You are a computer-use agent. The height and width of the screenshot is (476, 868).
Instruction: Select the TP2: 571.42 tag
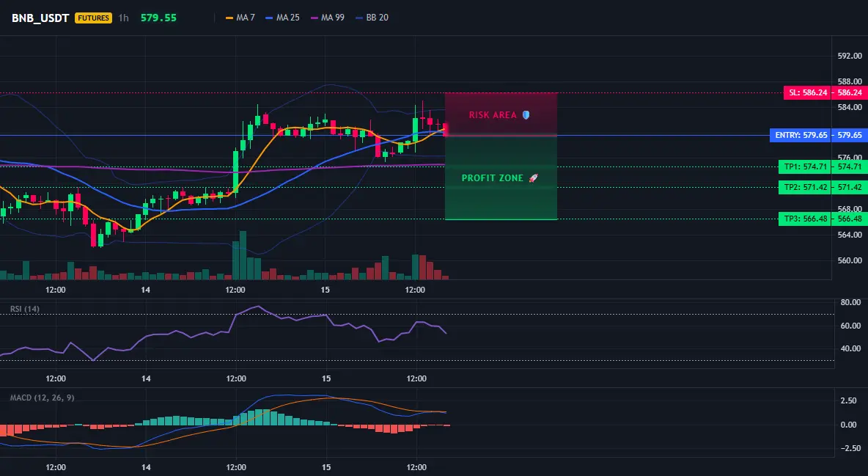coord(805,187)
